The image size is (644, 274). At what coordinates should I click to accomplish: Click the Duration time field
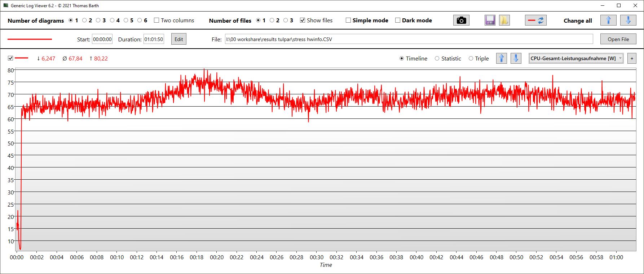(x=154, y=39)
